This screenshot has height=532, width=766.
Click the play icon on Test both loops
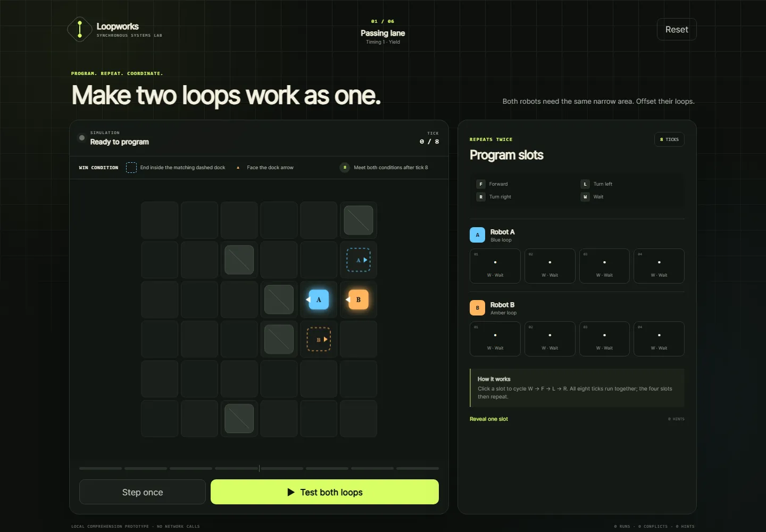tap(291, 492)
